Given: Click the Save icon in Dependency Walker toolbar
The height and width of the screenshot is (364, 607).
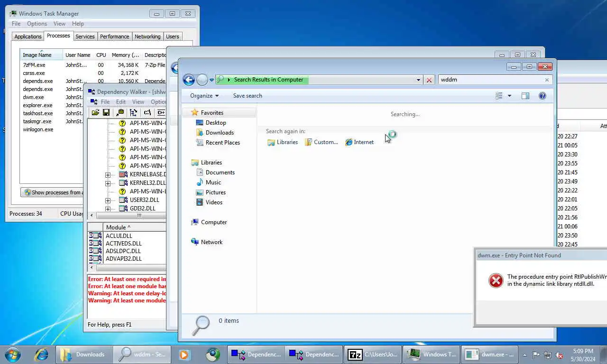Looking at the screenshot, I should pos(106,112).
